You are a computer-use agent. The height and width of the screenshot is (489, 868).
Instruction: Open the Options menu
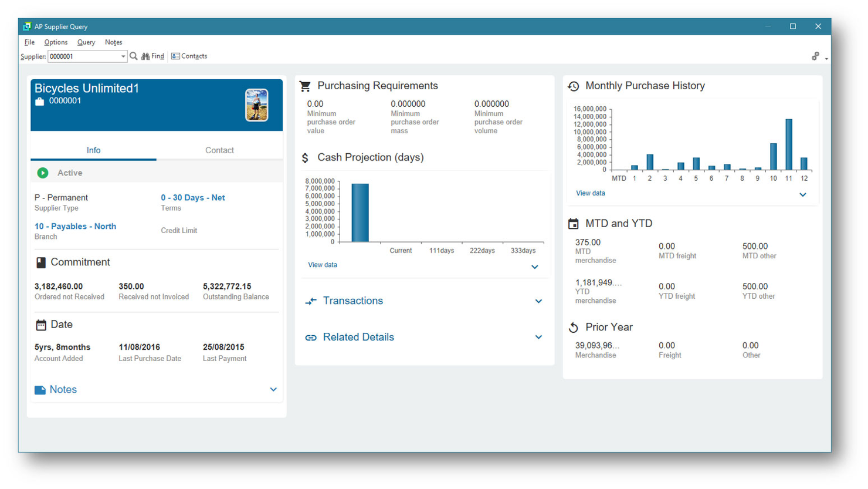point(56,42)
